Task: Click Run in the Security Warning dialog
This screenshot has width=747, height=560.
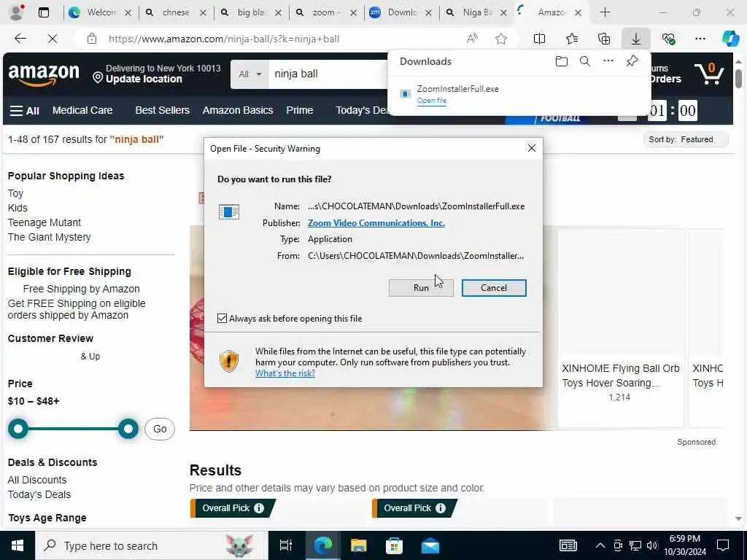Action: tap(421, 287)
